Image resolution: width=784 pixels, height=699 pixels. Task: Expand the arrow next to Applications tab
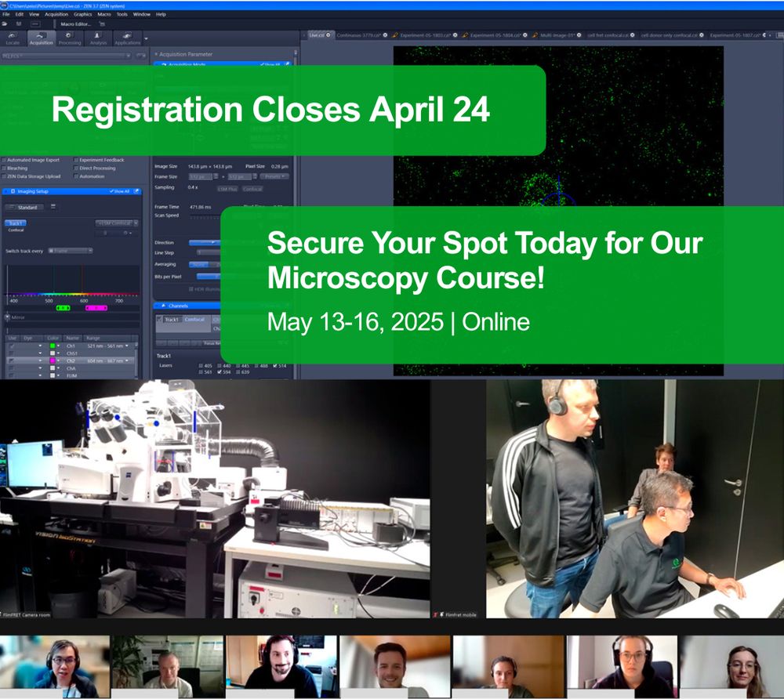[146, 38]
